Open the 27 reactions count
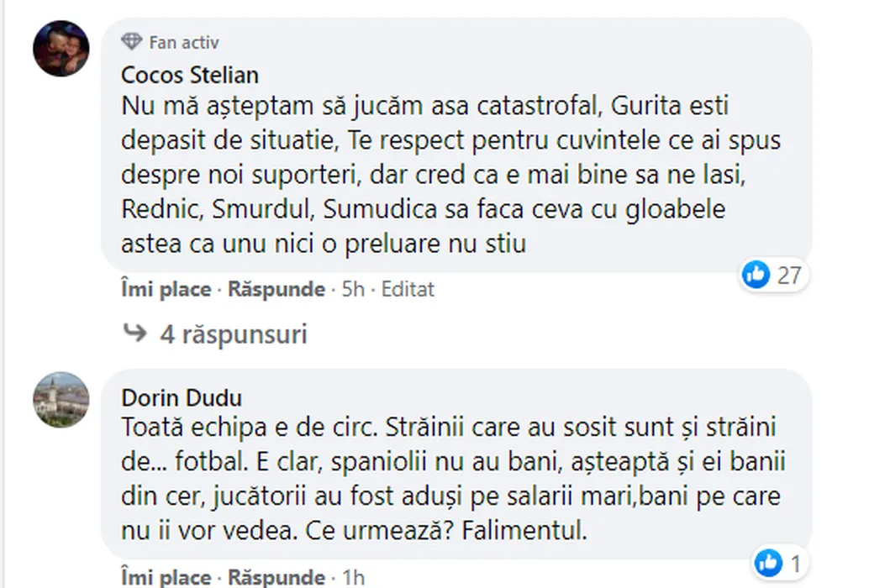This screenshot has height=588, width=869. point(787,274)
